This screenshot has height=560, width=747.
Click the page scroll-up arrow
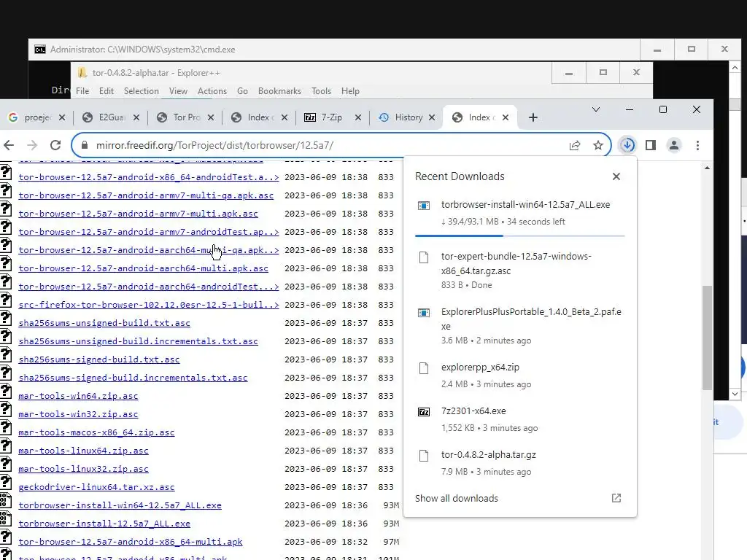click(707, 168)
